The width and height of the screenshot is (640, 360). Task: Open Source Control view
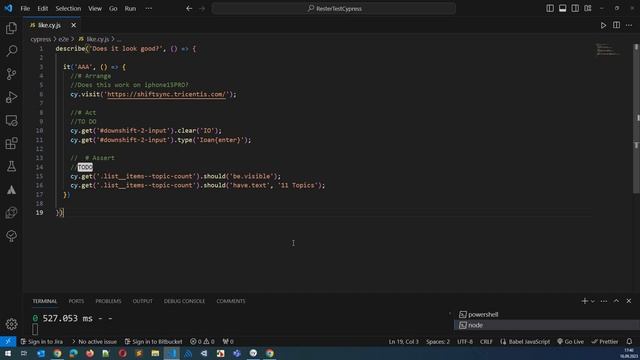(11, 74)
